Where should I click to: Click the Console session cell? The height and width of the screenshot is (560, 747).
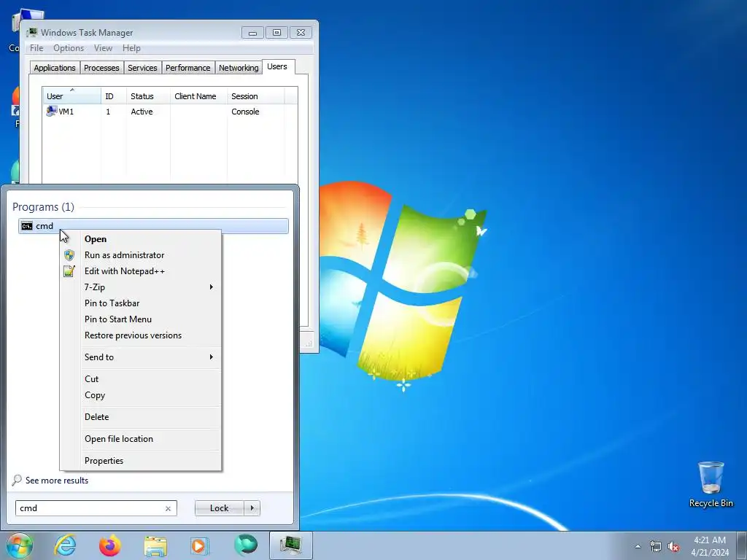coord(245,112)
